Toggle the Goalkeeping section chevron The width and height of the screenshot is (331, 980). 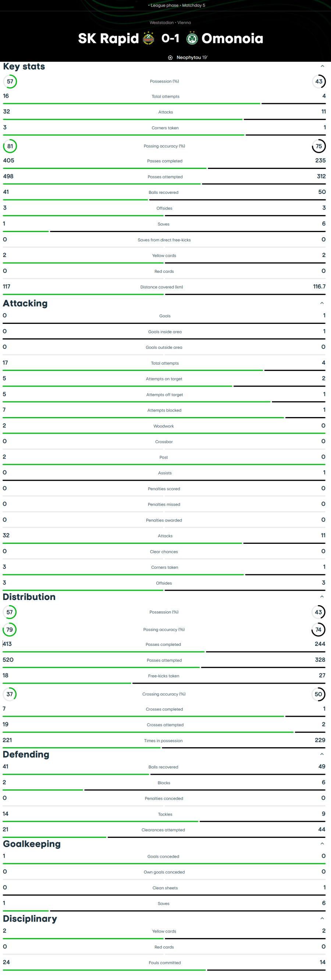pyautogui.click(x=322, y=843)
